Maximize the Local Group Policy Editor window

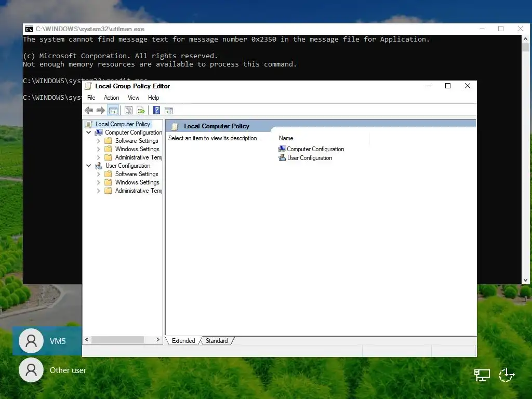(x=447, y=86)
